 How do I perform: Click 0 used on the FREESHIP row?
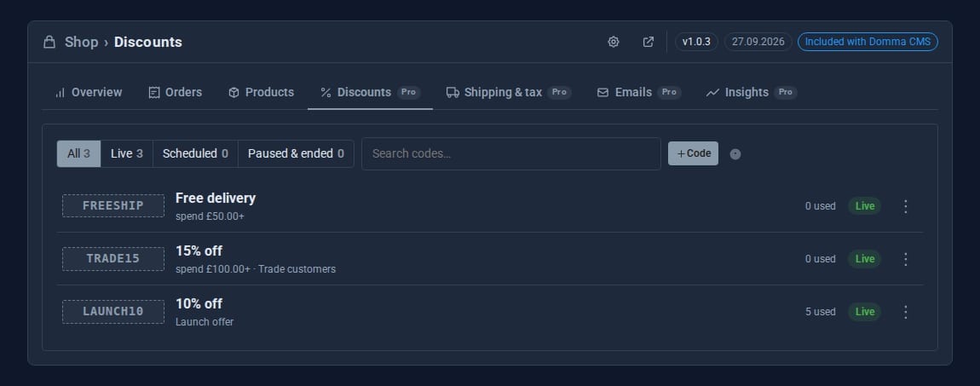(820, 206)
